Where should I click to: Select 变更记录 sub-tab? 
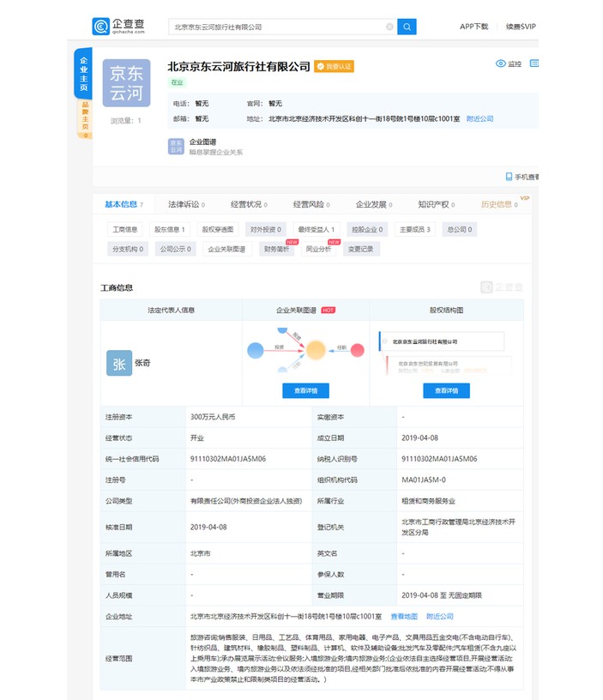360,249
